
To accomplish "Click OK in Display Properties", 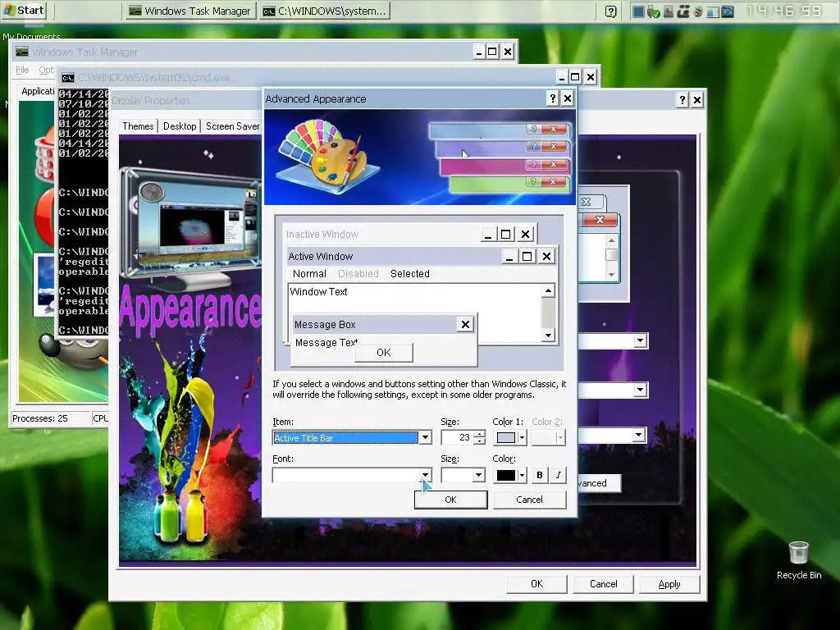I will click(x=536, y=584).
